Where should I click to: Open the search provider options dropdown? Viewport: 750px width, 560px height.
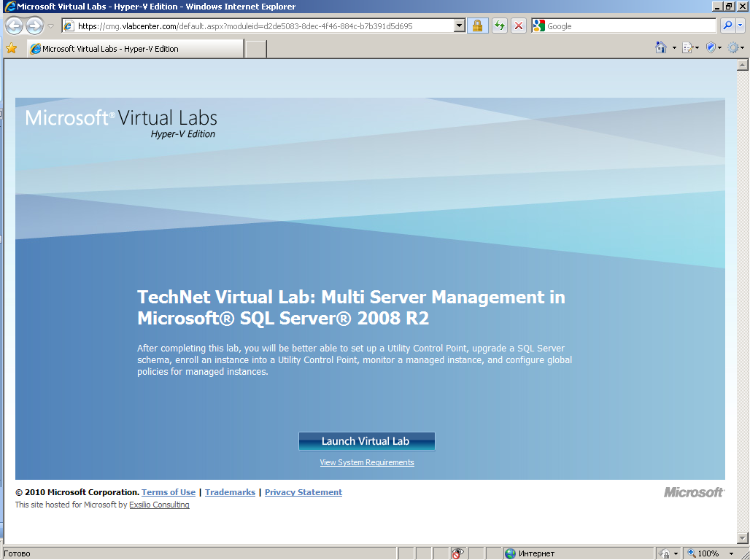(740, 26)
